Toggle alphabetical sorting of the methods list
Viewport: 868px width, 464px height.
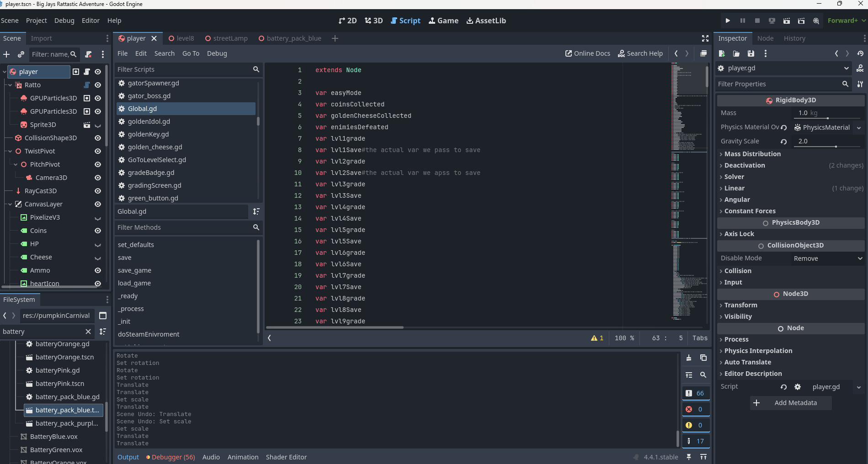coord(256,211)
